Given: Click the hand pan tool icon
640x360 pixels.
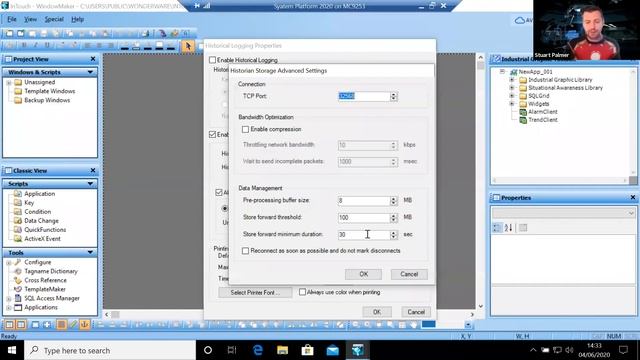Looking at the screenshot, I should pyautogui.click(x=413, y=324).
